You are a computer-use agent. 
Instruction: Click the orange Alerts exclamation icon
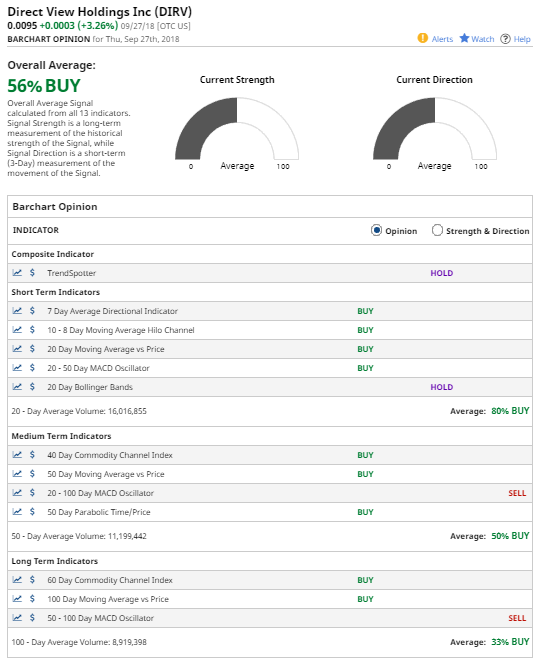(x=422, y=38)
